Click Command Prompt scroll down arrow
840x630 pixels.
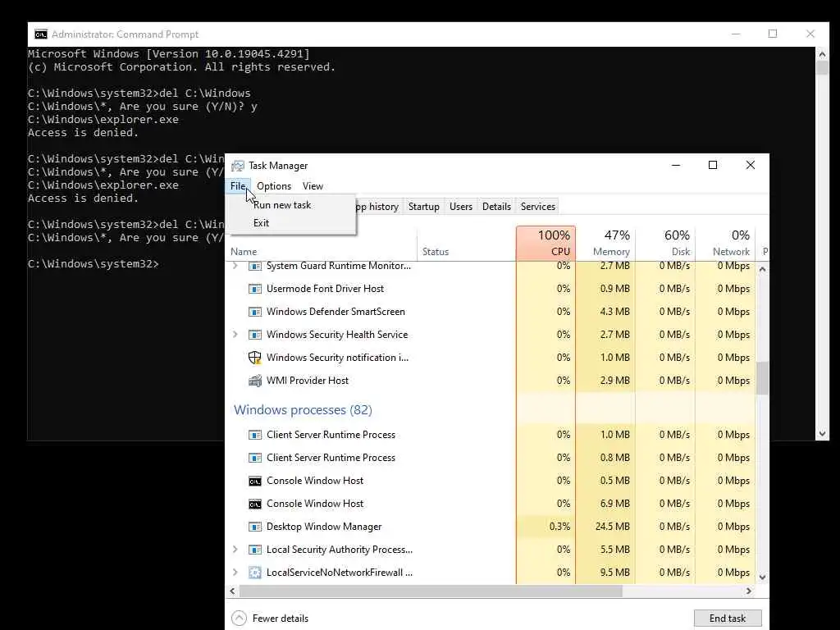click(822, 434)
